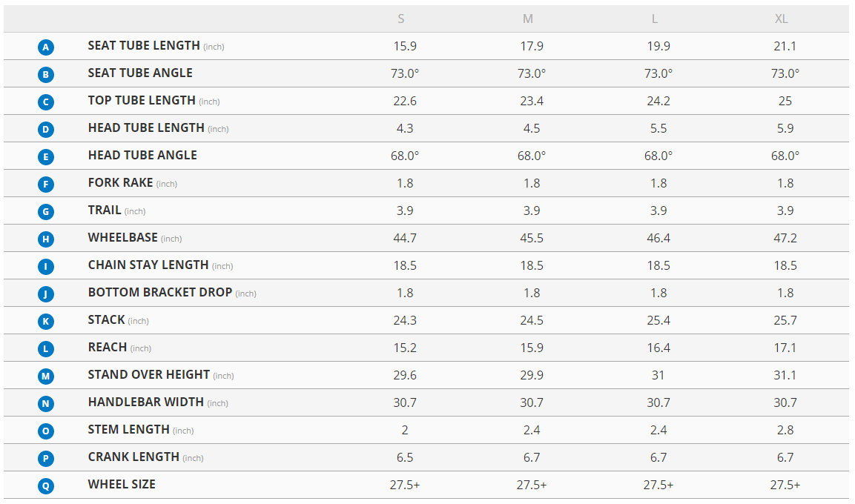Select the M size column header

(528, 19)
